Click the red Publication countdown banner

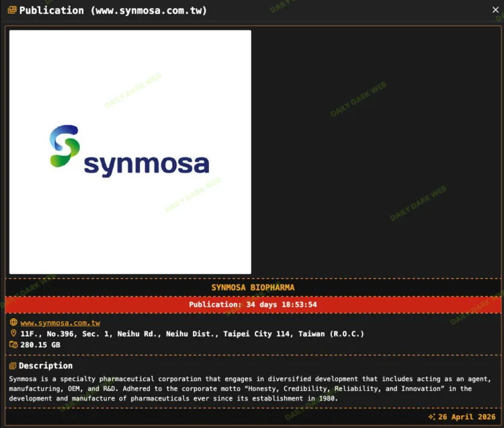[253, 304]
